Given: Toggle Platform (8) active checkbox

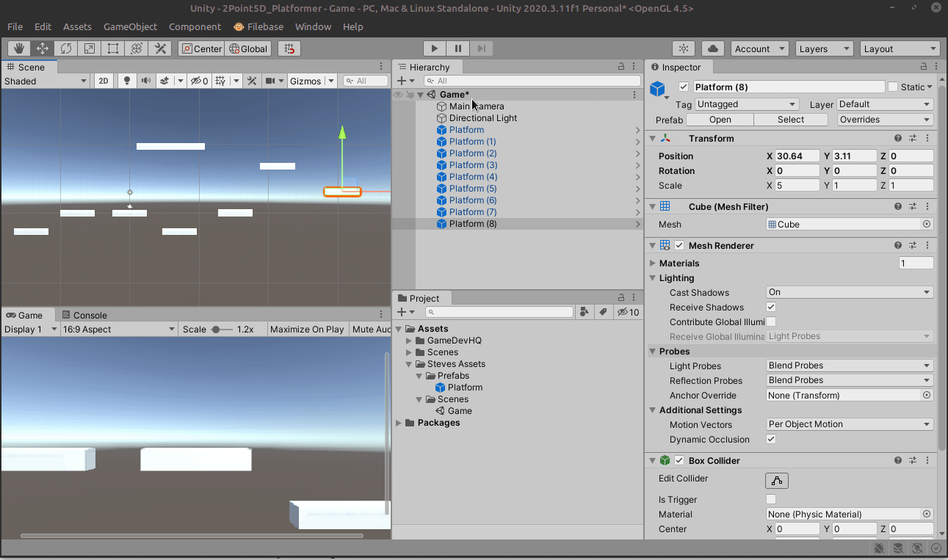Looking at the screenshot, I should pyautogui.click(x=684, y=87).
